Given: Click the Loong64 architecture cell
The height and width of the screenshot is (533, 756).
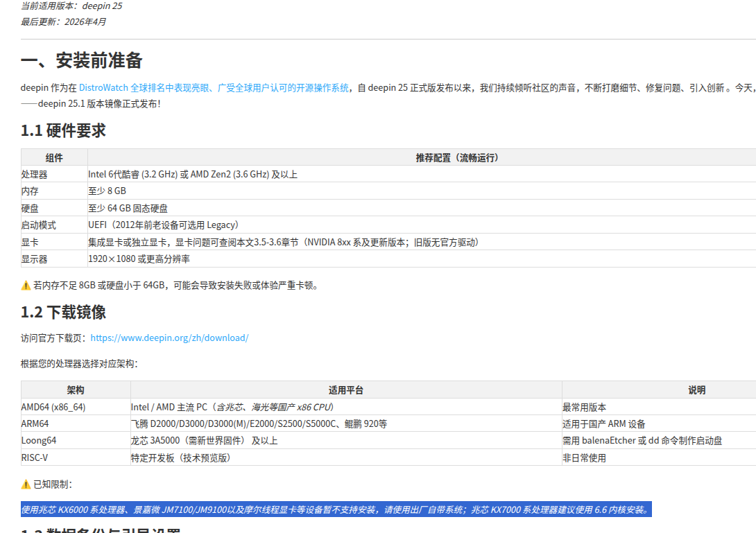Looking at the screenshot, I should pos(76,441).
